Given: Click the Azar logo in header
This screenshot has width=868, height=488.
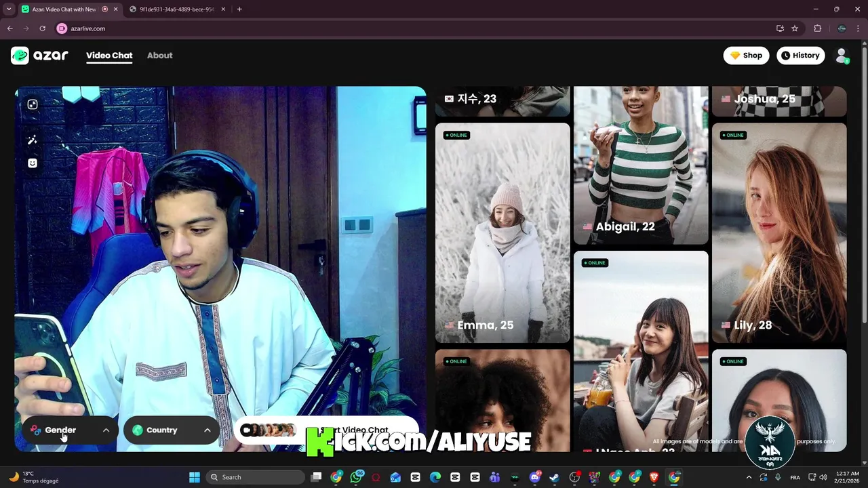Looking at the screenshot, I should coord(39,56).
